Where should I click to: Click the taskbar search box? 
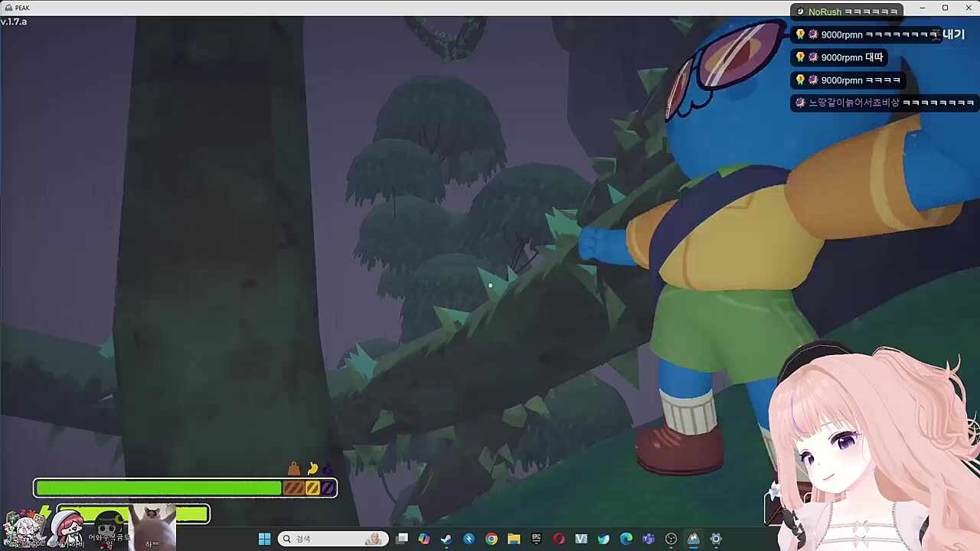pyautogui.click(x=333, y=539)
